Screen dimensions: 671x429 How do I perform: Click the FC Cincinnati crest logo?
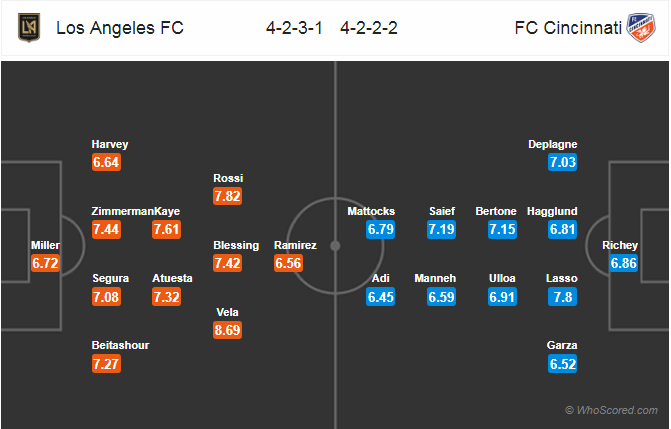click(x=641, y=28)
